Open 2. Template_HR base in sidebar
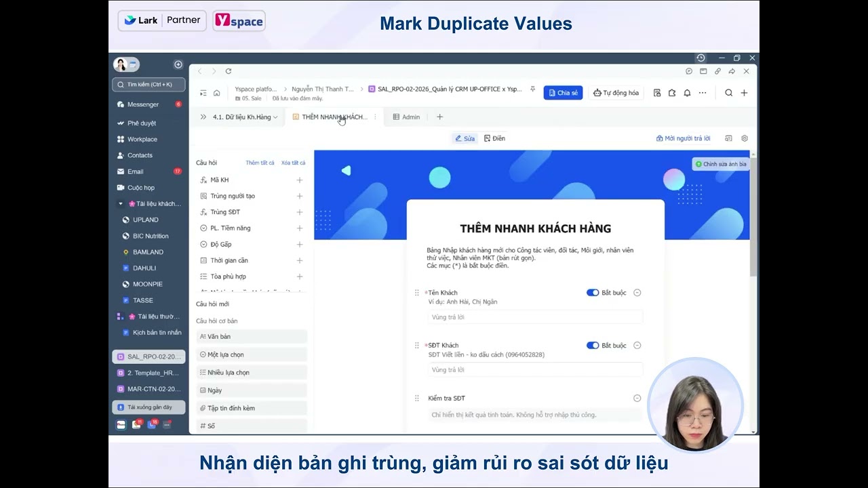 (x=149, y=373)
